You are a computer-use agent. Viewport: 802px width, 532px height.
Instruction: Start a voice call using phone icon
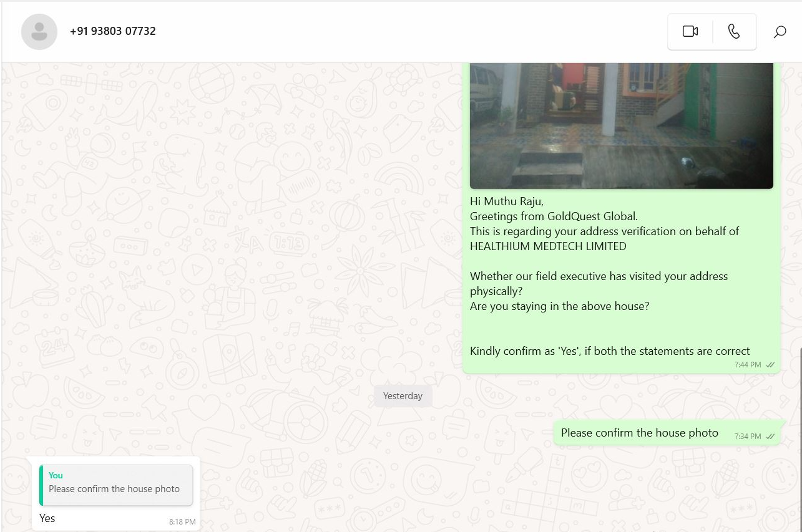[x=734, y=31]
